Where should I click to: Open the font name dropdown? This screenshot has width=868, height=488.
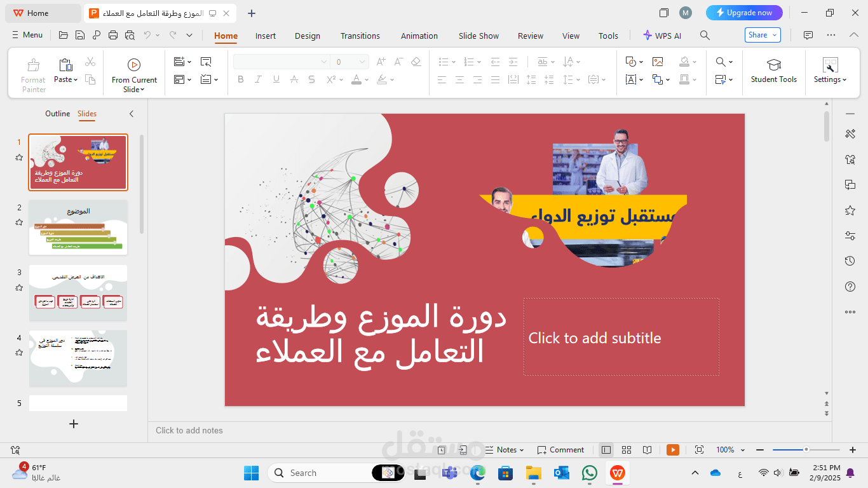[x=324, y=62]
